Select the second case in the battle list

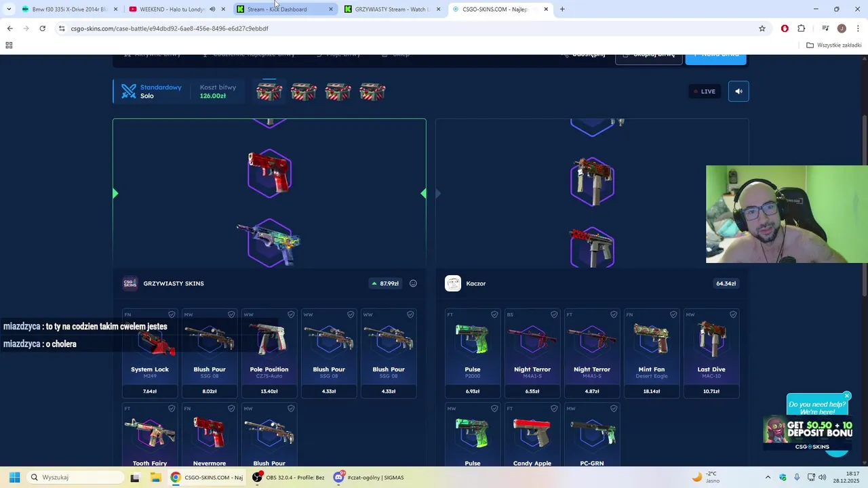(303, 91)
